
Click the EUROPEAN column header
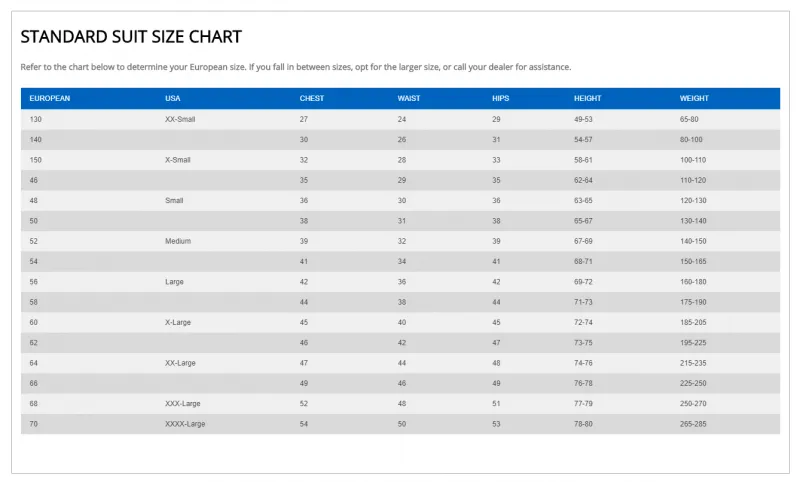coord(49,98)
